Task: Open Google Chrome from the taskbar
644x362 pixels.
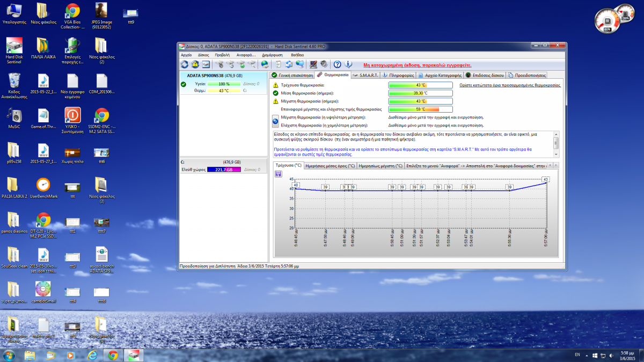Action: click(113, 355)
